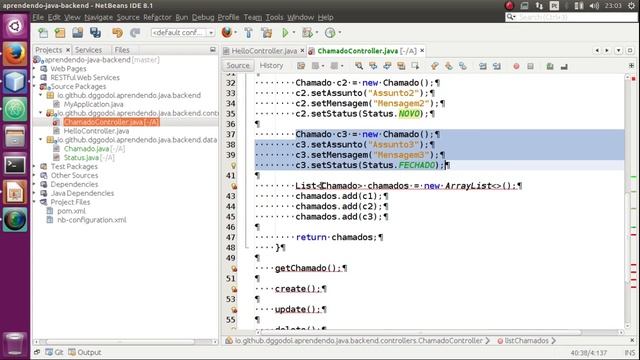The image size is (640, 360).
Task: Collapse the Project Files node
Action: pos(35,202)
